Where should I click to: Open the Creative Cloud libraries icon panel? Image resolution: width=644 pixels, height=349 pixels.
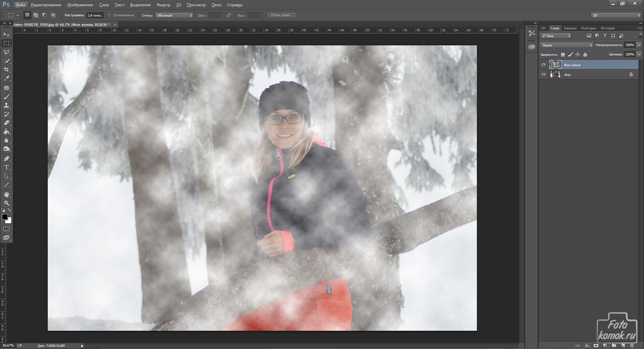point(531,47)
